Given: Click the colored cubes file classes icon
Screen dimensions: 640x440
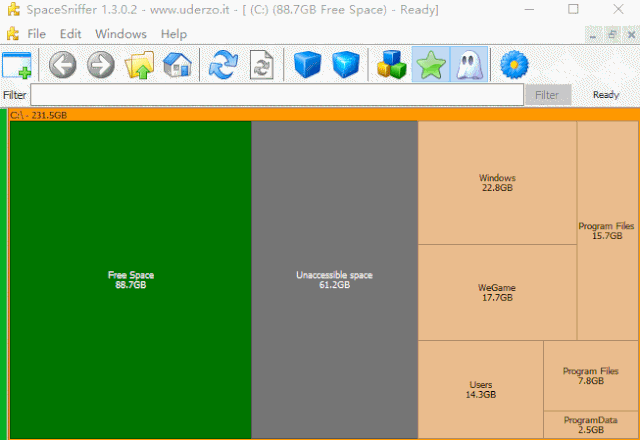Looking at the screenshot, I should click(390, 66).
